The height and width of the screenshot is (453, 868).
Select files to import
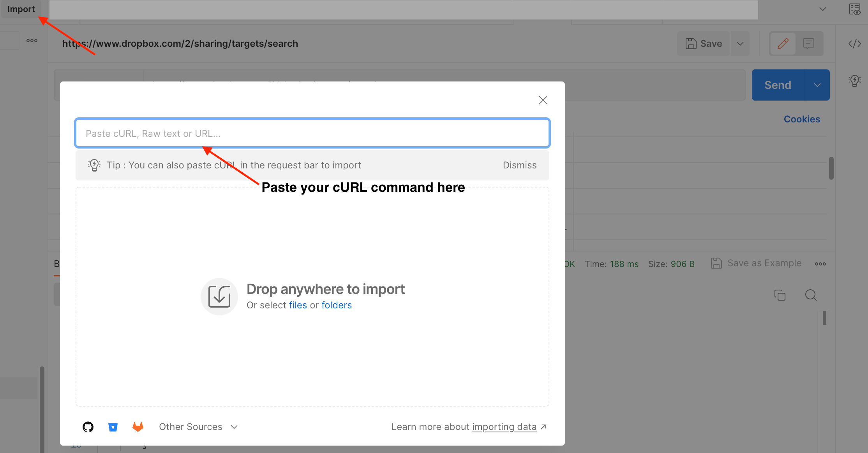298,305
